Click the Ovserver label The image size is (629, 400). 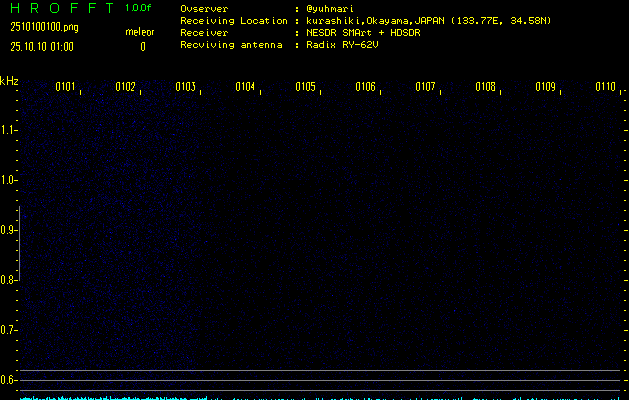click(x=204, y=9)
